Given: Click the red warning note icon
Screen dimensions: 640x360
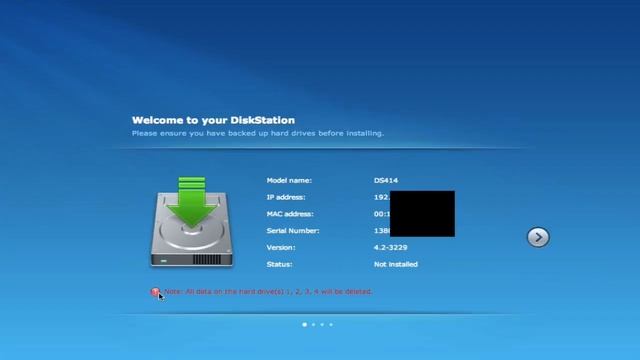Looking at the screenshot, I should (155, 292).
